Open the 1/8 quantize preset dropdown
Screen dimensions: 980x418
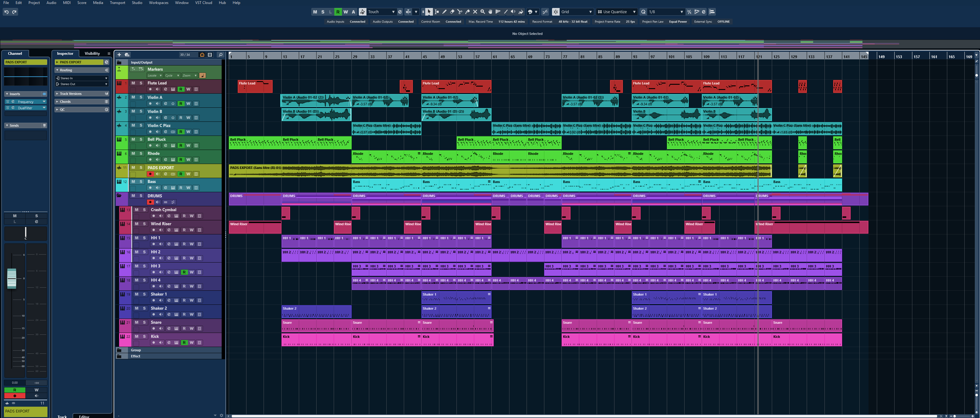coord(666,12)
